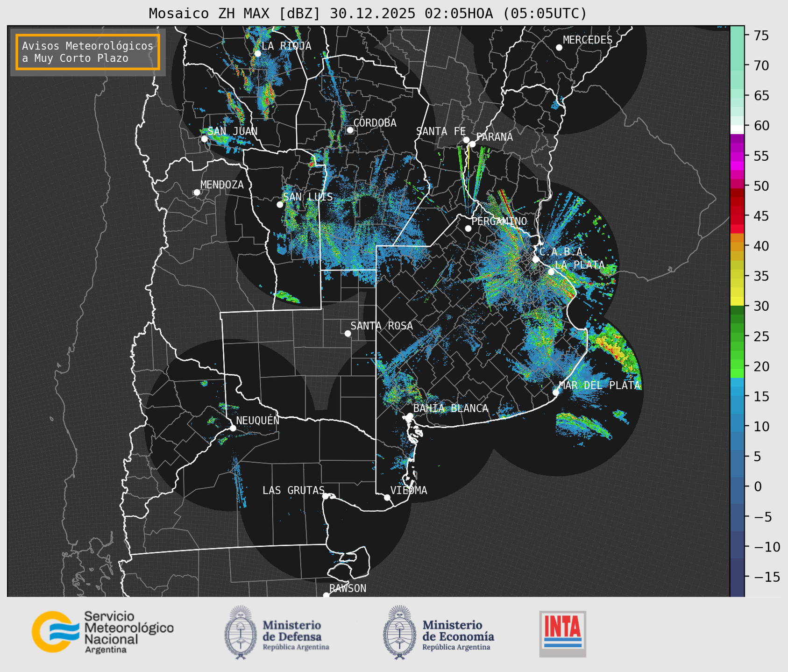Click the SANTA FE city label
This screenshot has height=672, width=788.
click(x=441, y=131)
